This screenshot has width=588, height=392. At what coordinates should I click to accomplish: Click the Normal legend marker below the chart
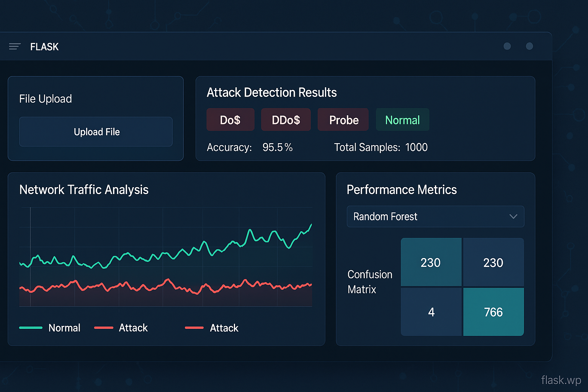click(31, 327)
